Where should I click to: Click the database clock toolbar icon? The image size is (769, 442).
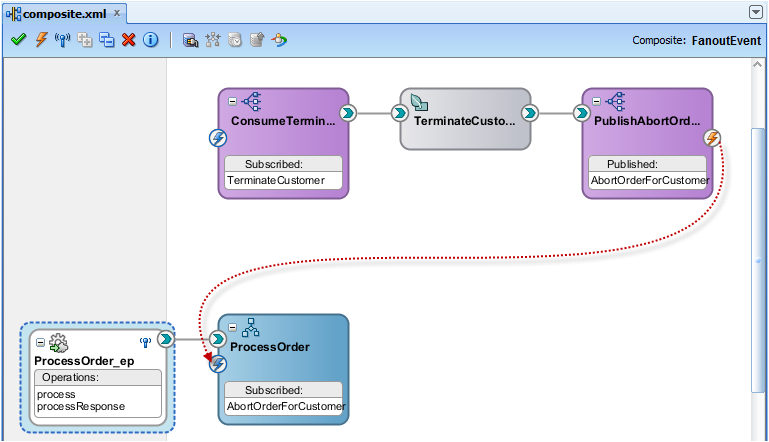[x=235, y=40]
